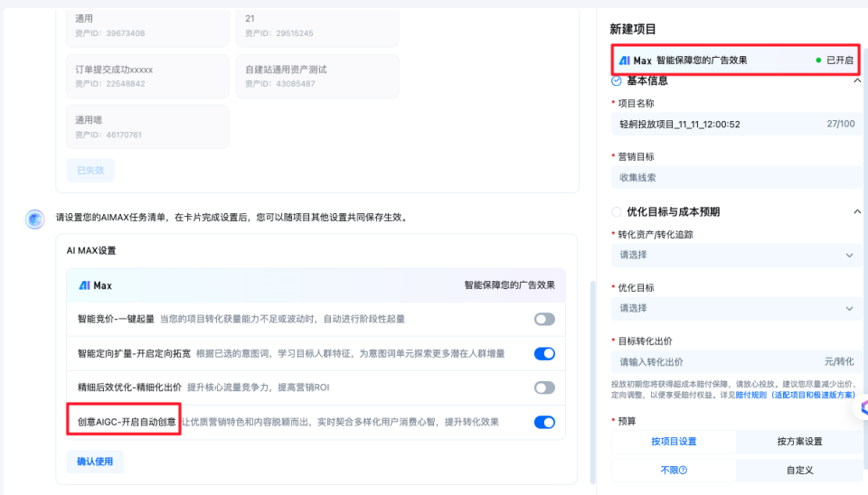
Task: Select asset card 通用 39673408
Action: [x=147, y=26]
